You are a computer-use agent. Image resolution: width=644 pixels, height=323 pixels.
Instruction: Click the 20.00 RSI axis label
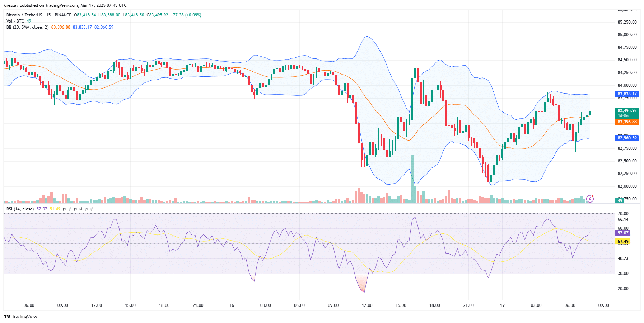click(x=623, y=289)
